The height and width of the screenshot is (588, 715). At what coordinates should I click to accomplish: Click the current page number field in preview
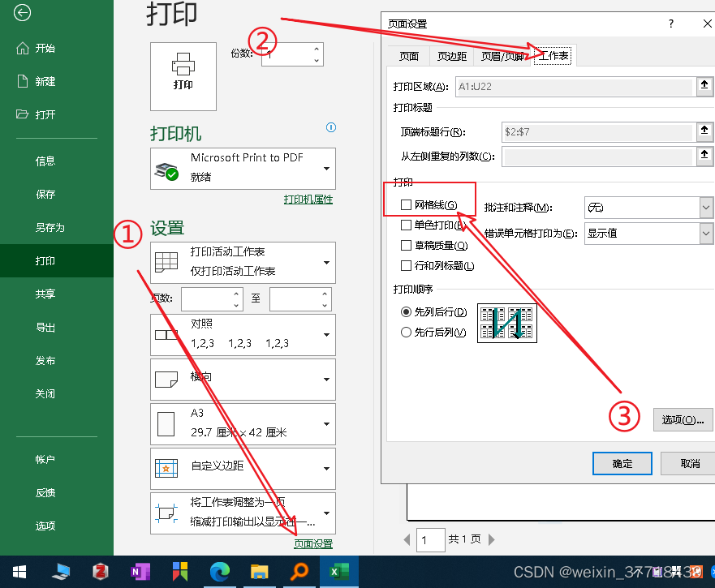click(x=430, y=540)
